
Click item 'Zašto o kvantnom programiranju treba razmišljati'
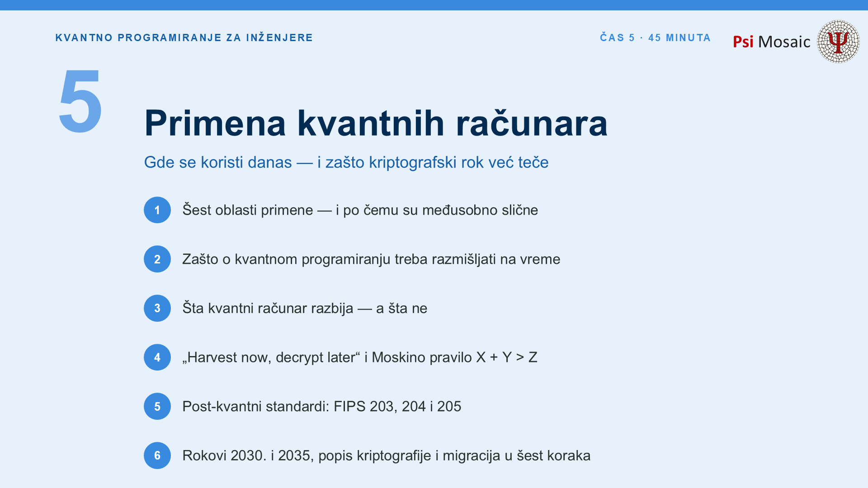click(x=340, y=259)
